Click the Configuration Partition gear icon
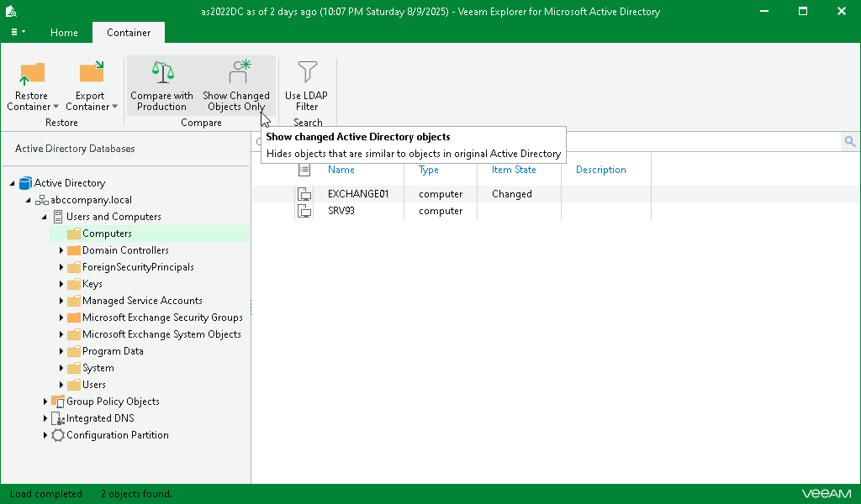Screen dimensions: 861x504 point(58,435)
